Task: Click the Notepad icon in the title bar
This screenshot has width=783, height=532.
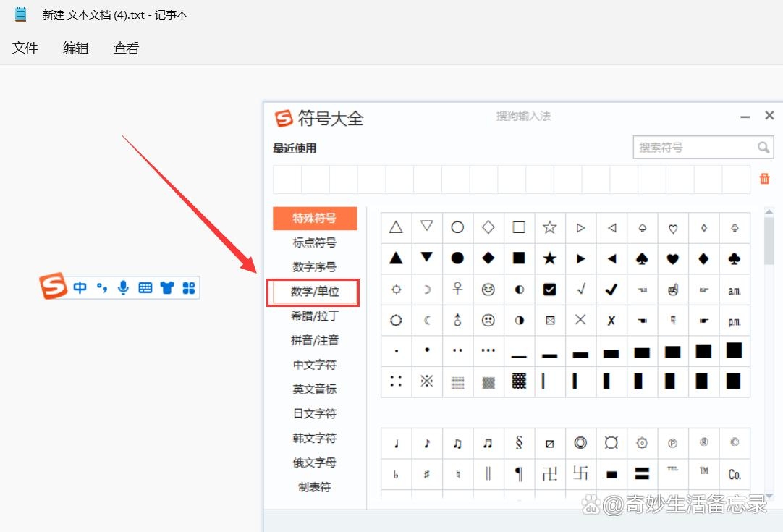Action: click(x=20, y=14)
